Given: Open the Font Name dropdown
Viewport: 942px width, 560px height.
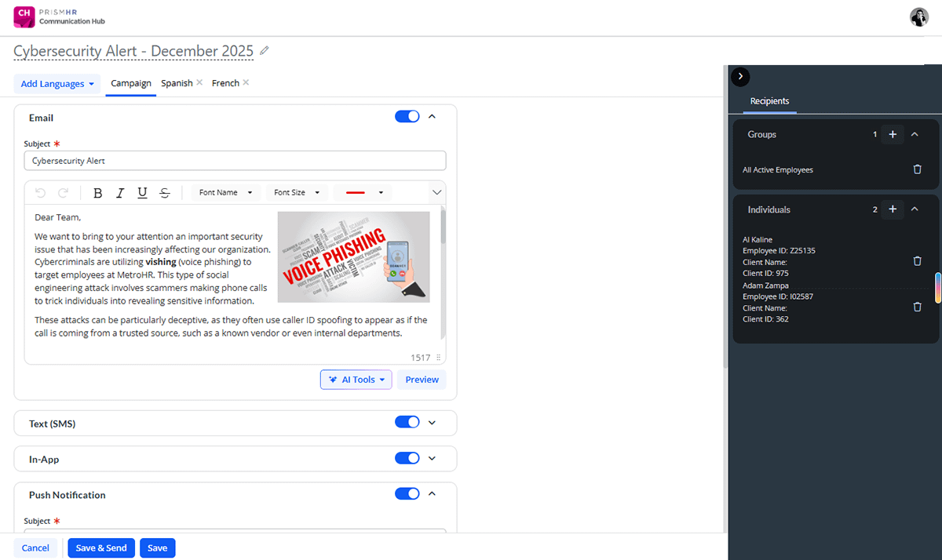Looking at the screenshot, I should pyautogui.click(x=225, y=193).
